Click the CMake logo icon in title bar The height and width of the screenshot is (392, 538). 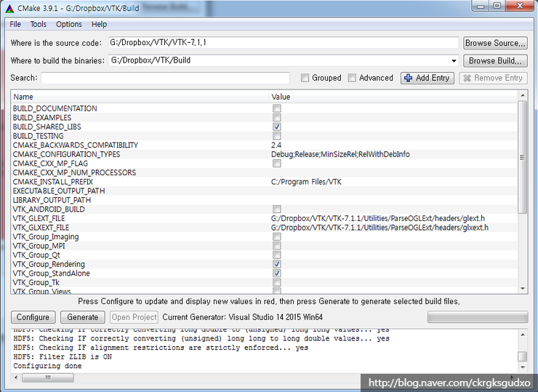pyautogui.click(x=9, y=7)
